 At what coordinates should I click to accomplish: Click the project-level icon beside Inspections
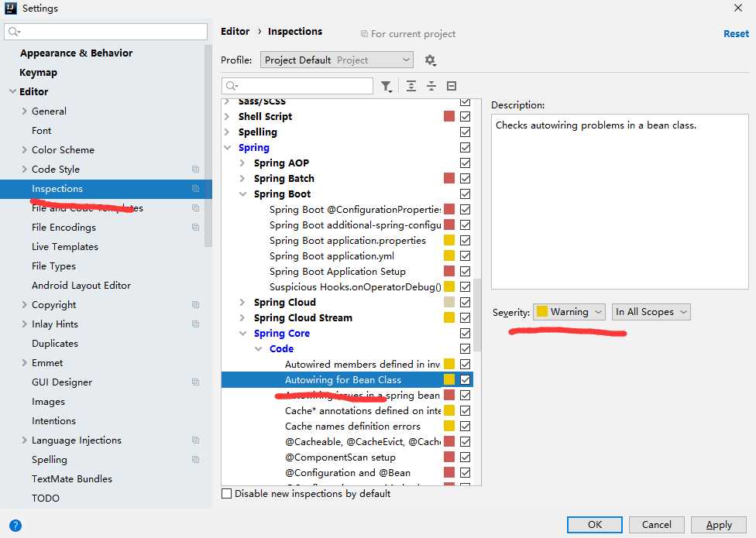195,188
